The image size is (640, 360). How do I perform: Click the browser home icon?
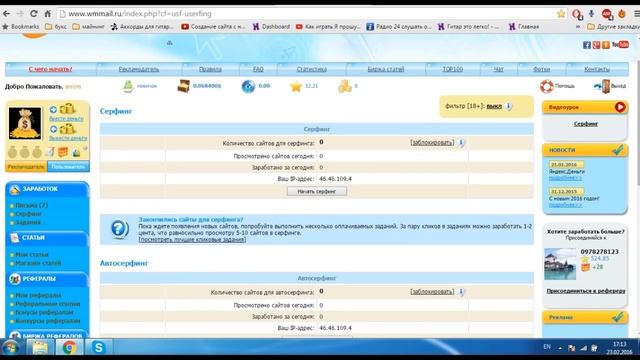pyautogui.click(x=47, y=13)
